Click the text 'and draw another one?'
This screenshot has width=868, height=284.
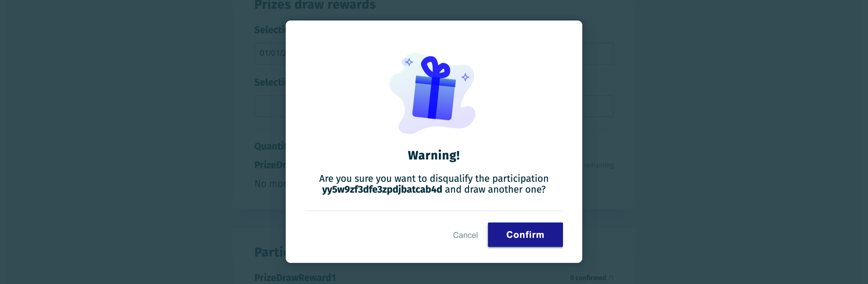point(495,189)
